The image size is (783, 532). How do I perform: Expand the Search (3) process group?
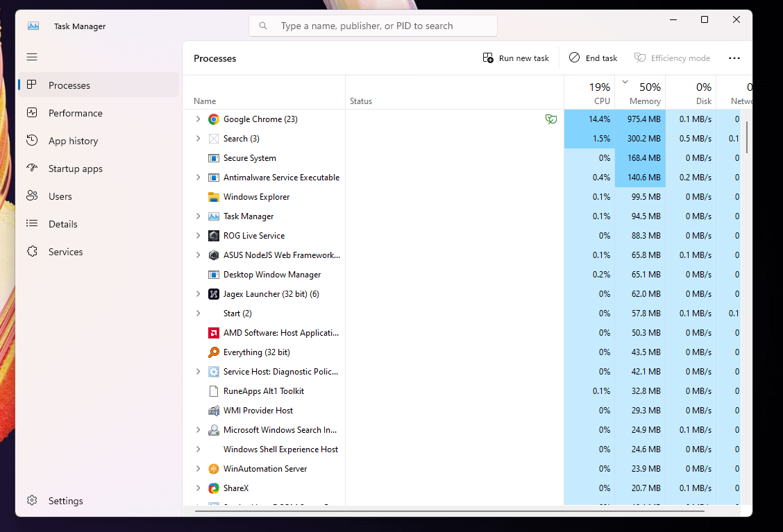(199, 139)
